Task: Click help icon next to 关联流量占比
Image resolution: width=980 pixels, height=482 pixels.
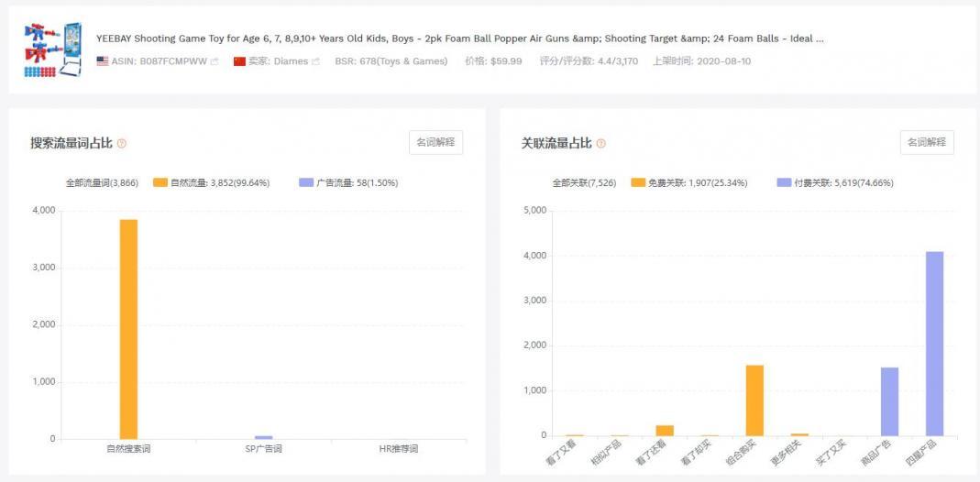Action: (x=601, y=144)
